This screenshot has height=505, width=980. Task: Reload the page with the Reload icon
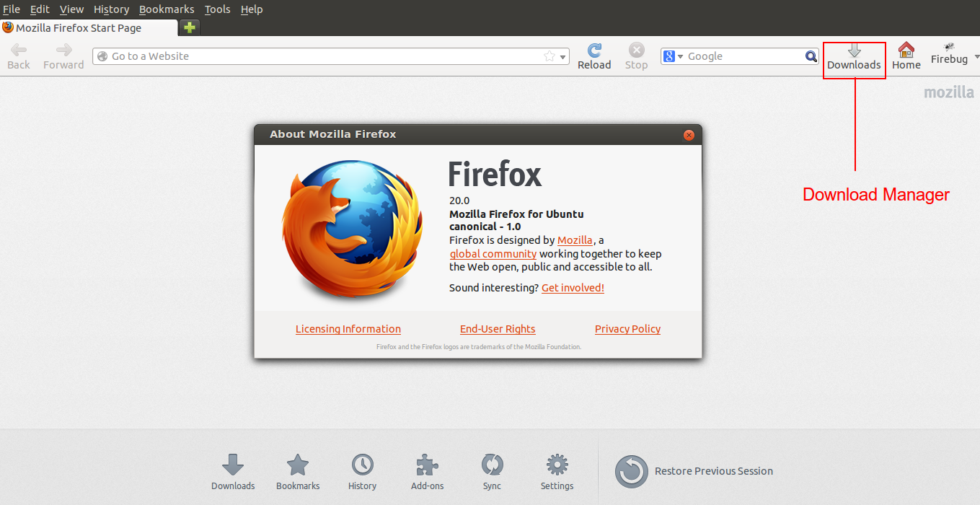594,50
